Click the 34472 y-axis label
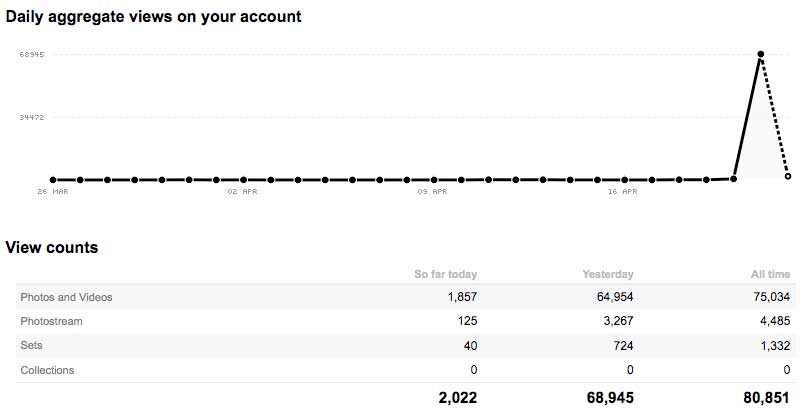 (x=31, y=117)
